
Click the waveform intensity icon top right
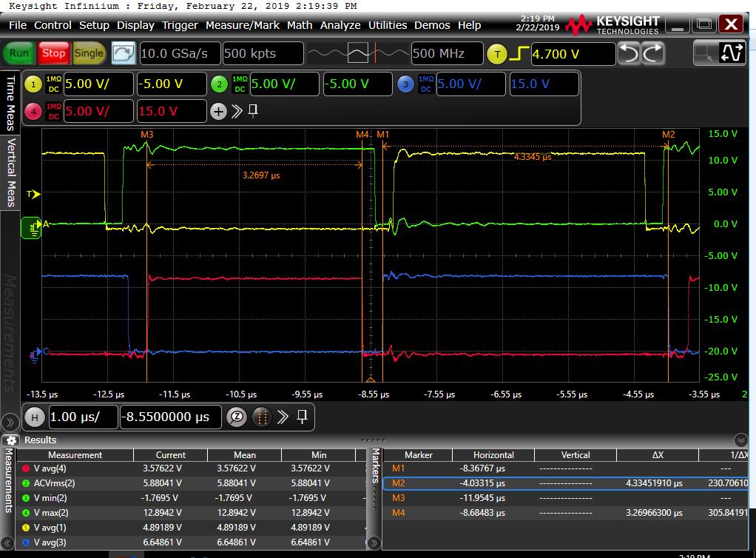click(731, 53)
